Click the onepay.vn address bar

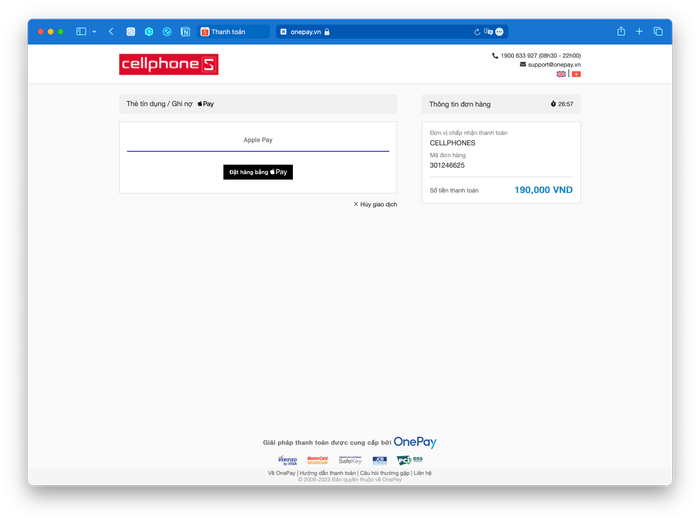click(x=392, y=32)
